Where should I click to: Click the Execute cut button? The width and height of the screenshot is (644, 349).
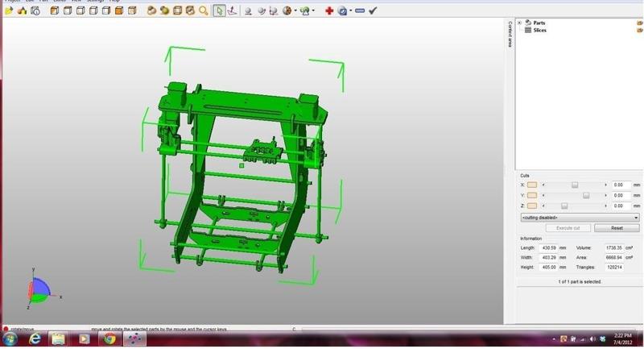pos(568,228)
